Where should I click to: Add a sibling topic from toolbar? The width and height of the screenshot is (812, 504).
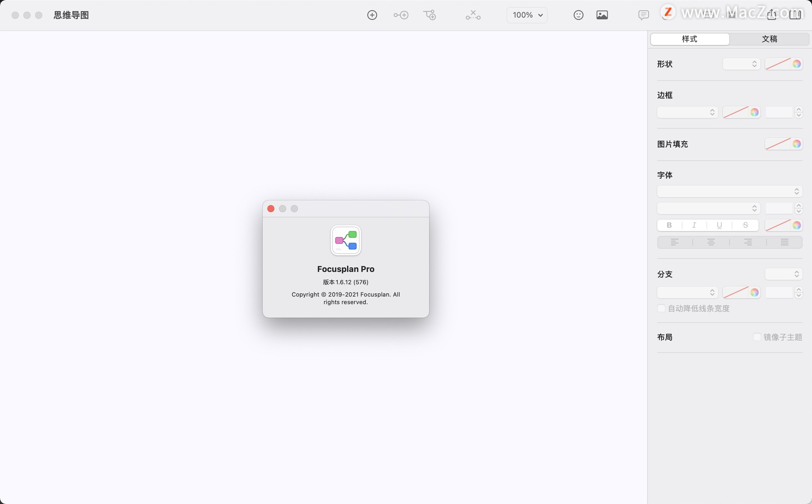point(401,15)
